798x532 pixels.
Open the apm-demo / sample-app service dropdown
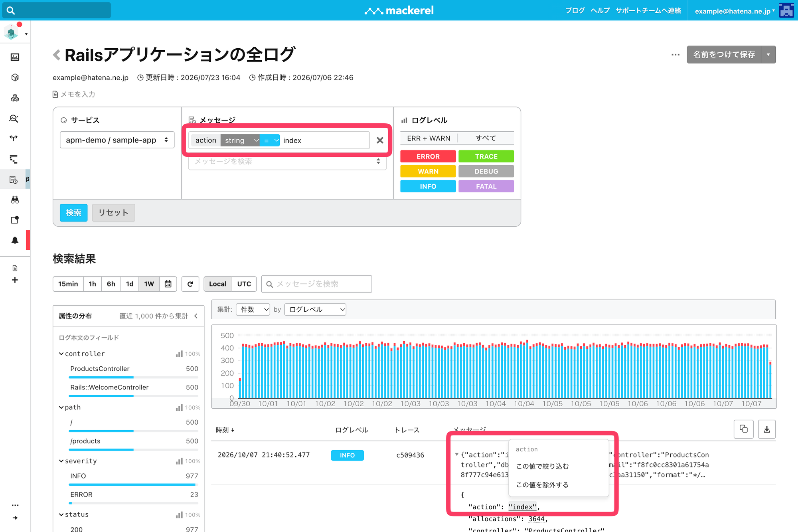click(x=117, y=140)
